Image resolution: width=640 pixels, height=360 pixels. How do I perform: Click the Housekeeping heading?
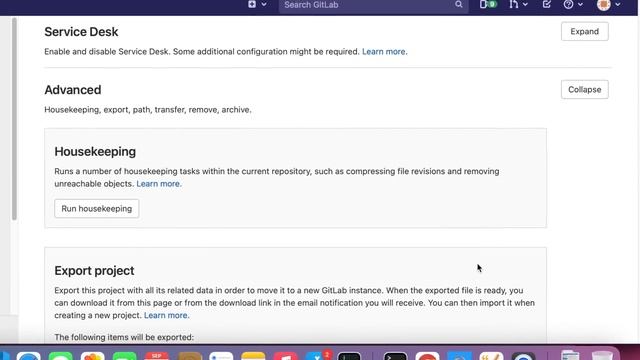95,151
